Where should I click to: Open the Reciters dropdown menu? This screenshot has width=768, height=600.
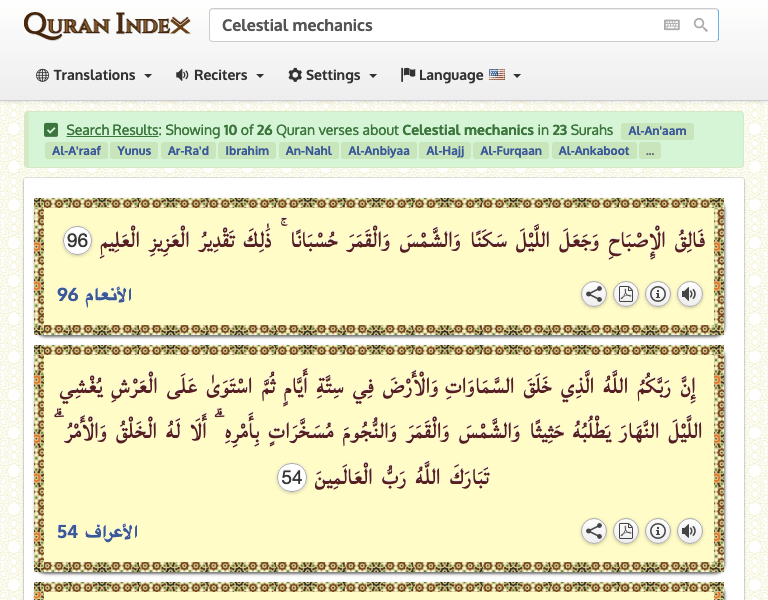click(x=220, y=75)
